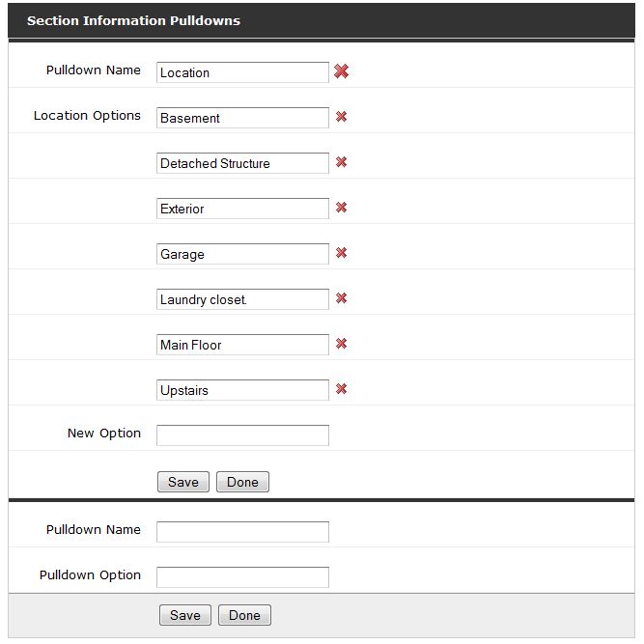Edit the Location pulldown name field
Screen dimensions: 644x644
click(x=242, y=72)
